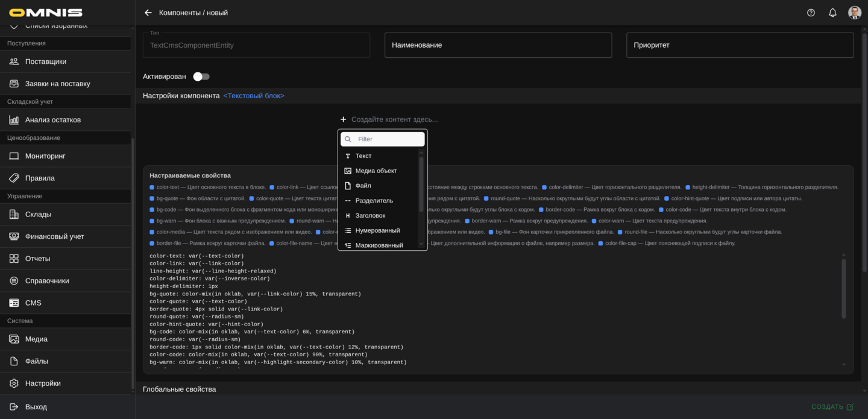868x419 pixels.
Task: Open Анализ остатков in sidebar
Action: [52, 120]
